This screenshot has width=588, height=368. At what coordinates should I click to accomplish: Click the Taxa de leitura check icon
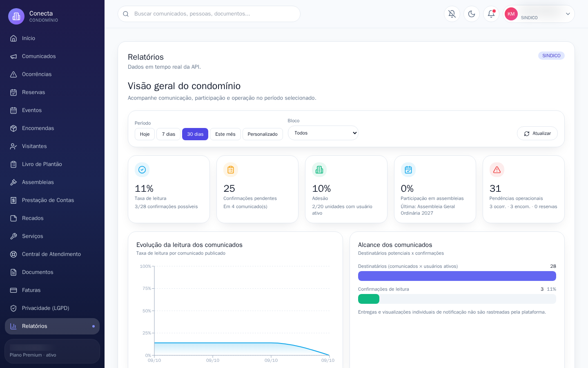142,170
